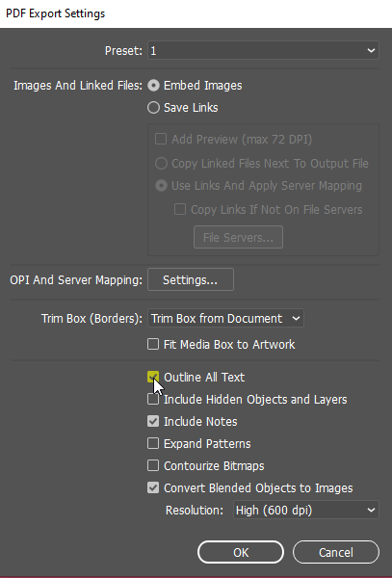Screen dimensions: 392x578
Task: Click the File Servers... button
Action: tap(238, 237)
